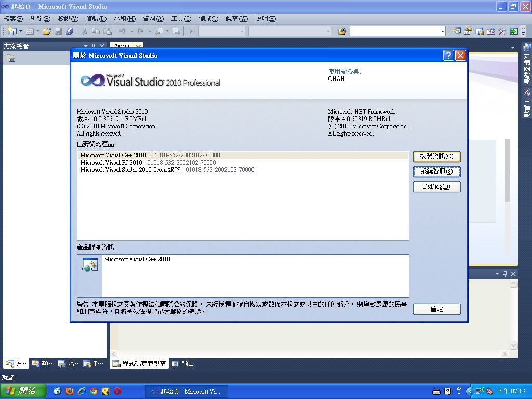Click the DxDiag(D) button
Viewport: 532px width, 399px height.
[x=436, y=187]
